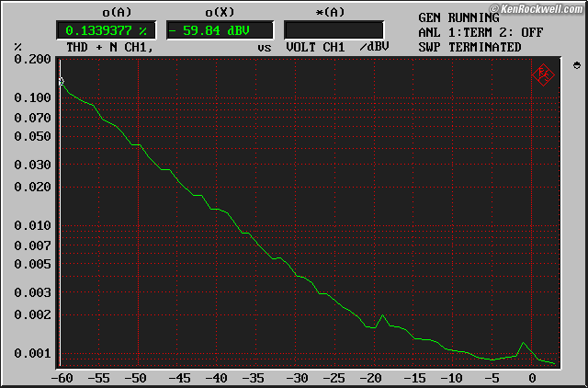This screenshot has height=388, width=588.
Task: Click the 0.003 y-axis value
Action: pyautogui.click(x=32, y=292)
